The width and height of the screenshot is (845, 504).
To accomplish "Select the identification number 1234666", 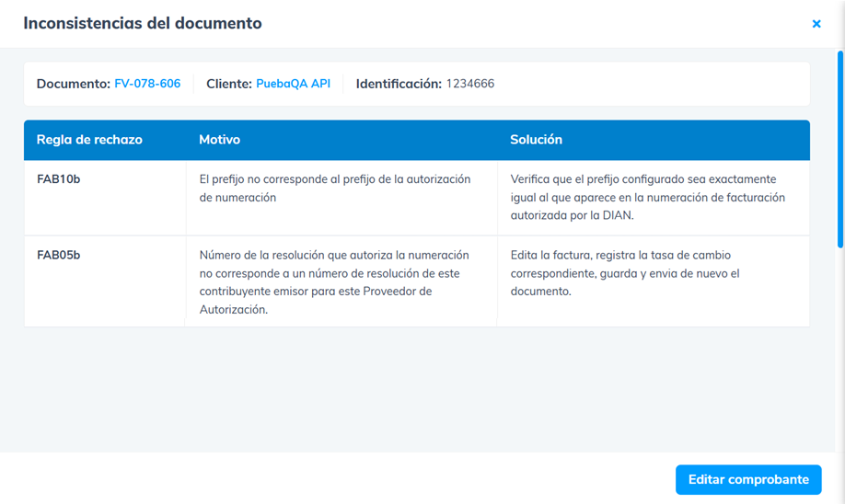I will (469, 84).
